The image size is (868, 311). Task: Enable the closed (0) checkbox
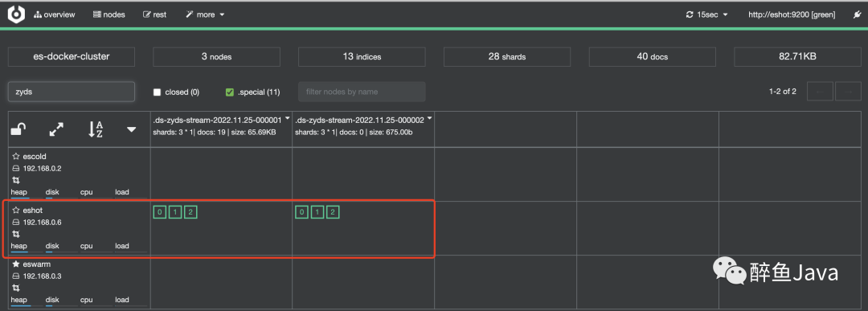(158, 92)
